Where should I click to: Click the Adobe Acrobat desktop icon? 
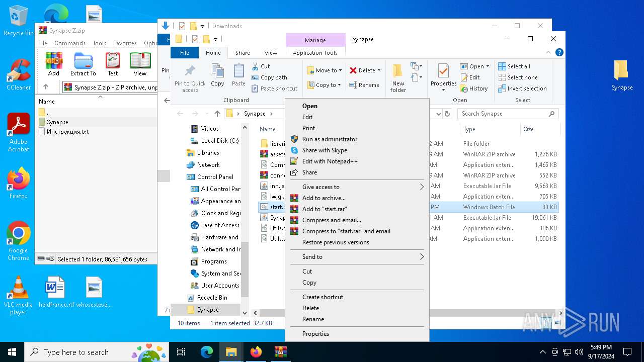coord(19,132)
